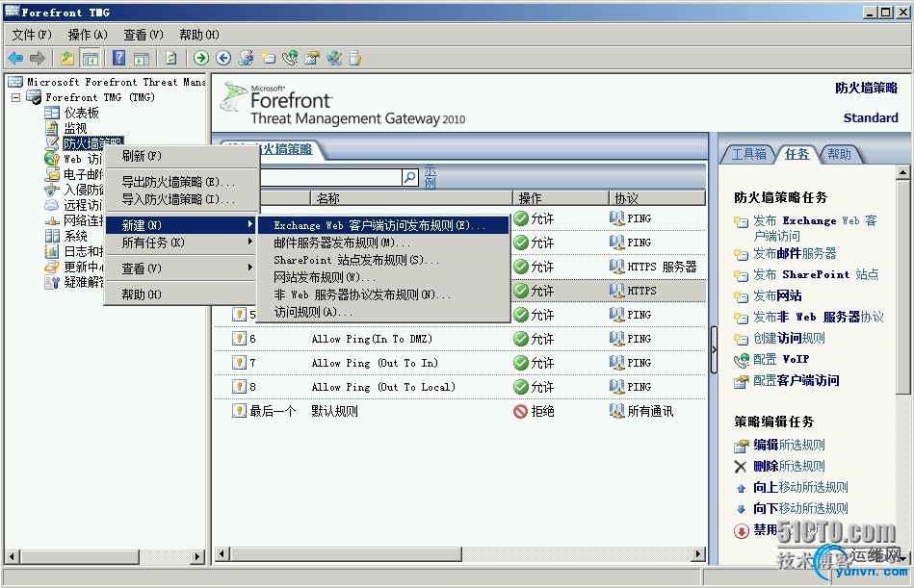Select 网站发布规则(W)... submenu item
Screen dimensions: 914x588
tap(383, 277)
